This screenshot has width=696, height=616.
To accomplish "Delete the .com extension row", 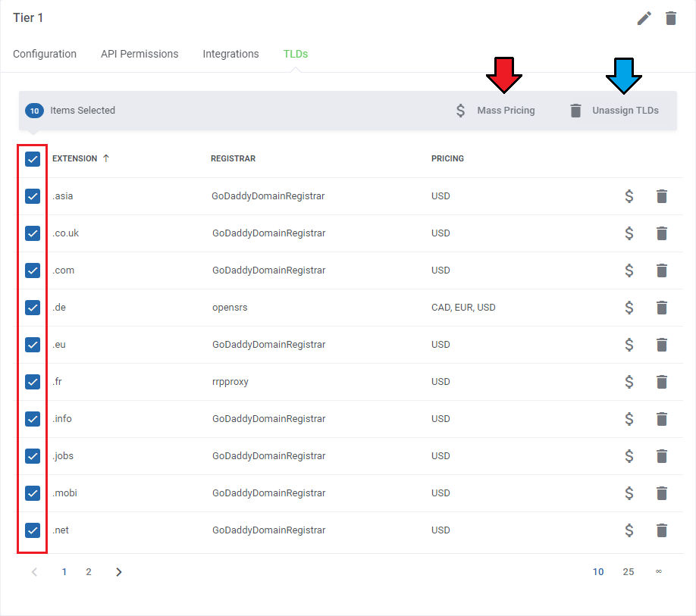I will click(661, 270).
